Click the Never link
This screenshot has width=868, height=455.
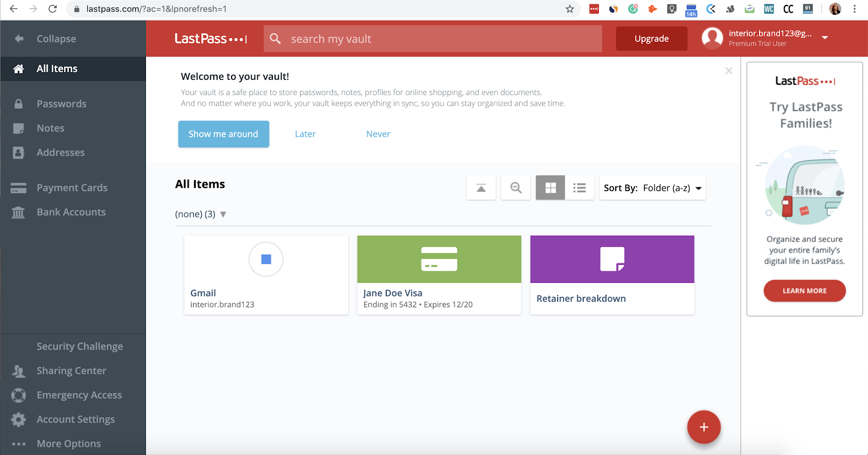tap(378, 134)
